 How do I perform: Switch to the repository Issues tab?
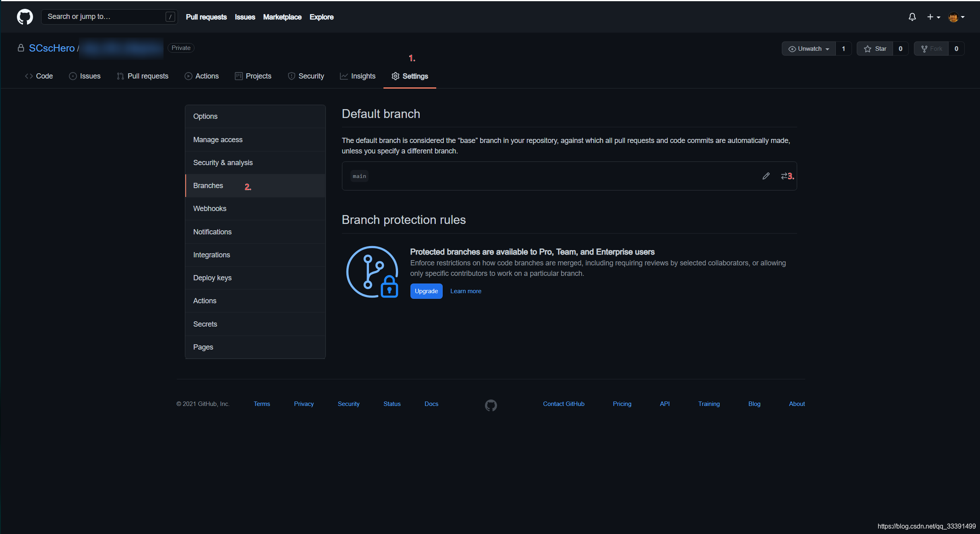(x=85, y=76)
